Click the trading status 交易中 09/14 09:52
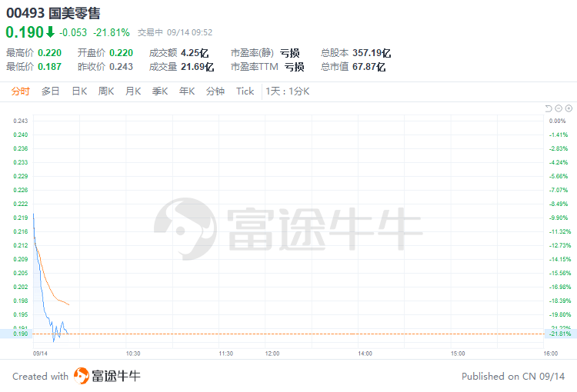This screenshot has width=577, height=392. point(175,33)
